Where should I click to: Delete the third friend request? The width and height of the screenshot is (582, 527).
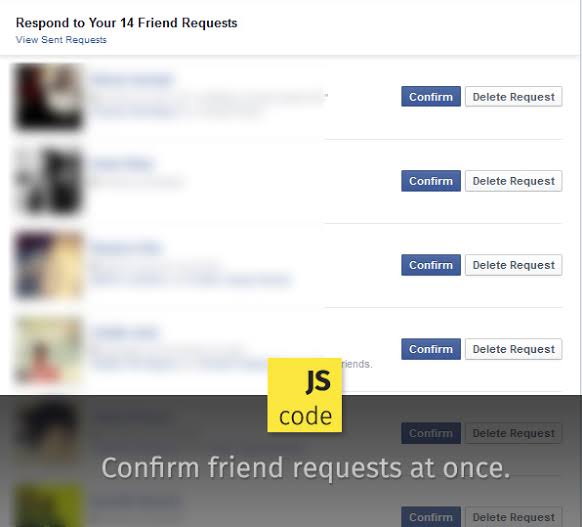click(514, 265)
